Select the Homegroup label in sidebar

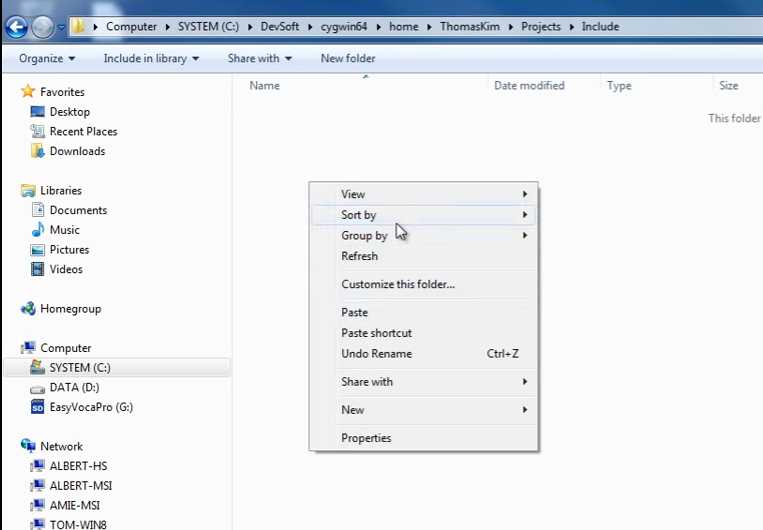tap(71, 309)
